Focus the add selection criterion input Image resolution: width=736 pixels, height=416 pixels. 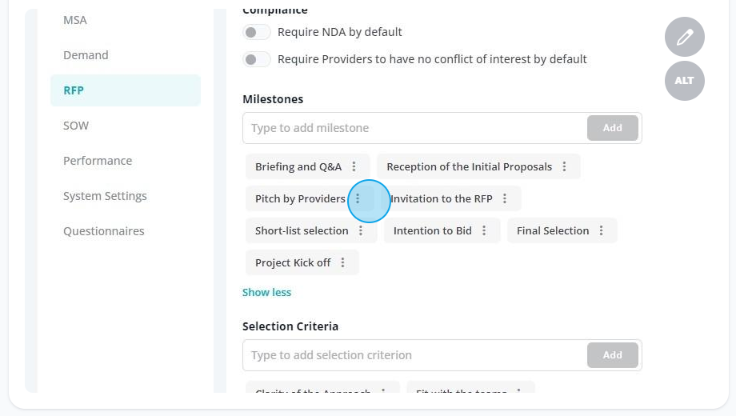pyautogui.click(x=414, y=355)
